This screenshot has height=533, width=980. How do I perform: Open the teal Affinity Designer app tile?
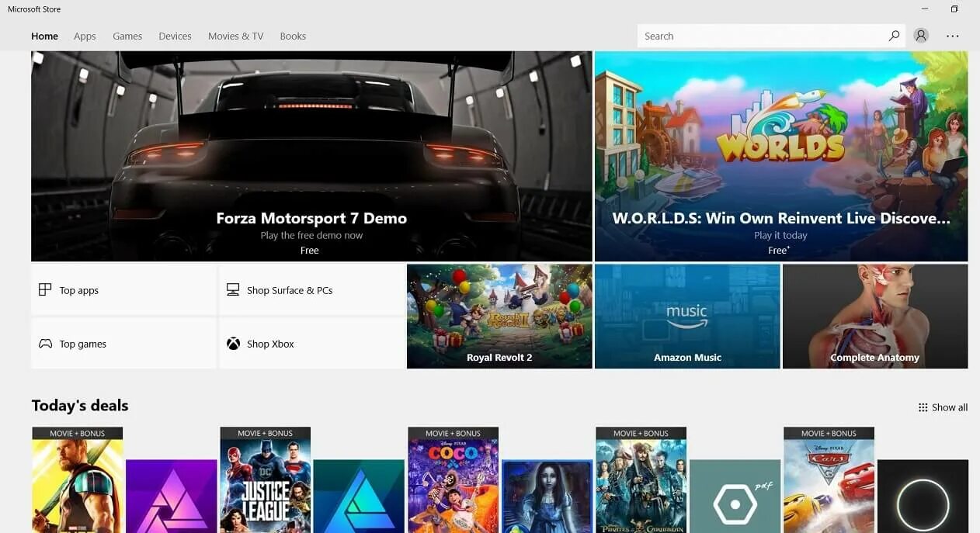tap(360, 497)
